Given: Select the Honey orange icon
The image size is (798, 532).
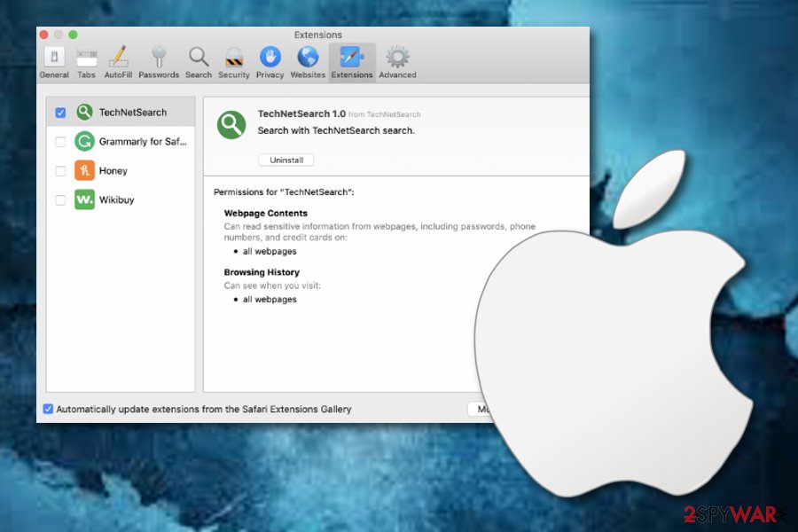Looking at the screenshot, I should [84, 170].
